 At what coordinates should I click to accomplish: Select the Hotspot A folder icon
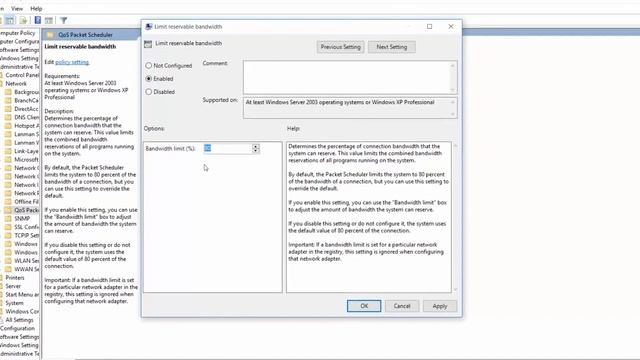[x=8, y=126]
